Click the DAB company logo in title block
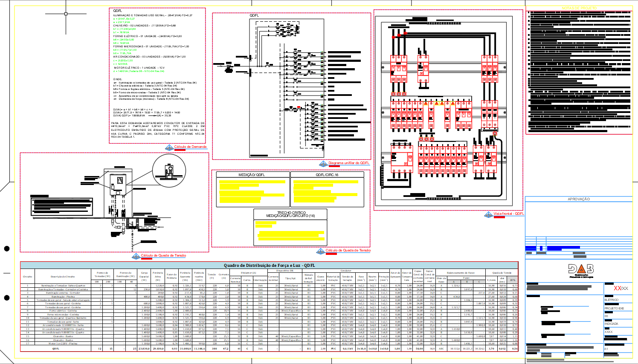Viewport: 638px width, 364px height. [580, 270]
